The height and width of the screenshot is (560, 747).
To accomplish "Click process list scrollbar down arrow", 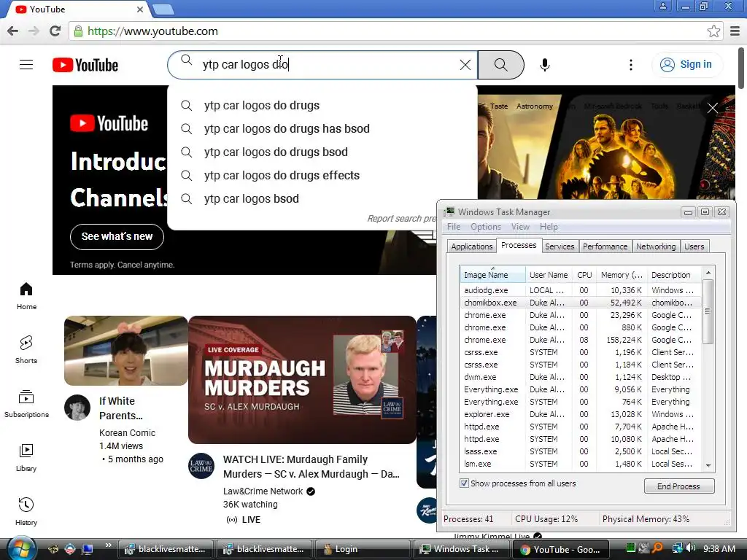I will click(x=708, y=465).
